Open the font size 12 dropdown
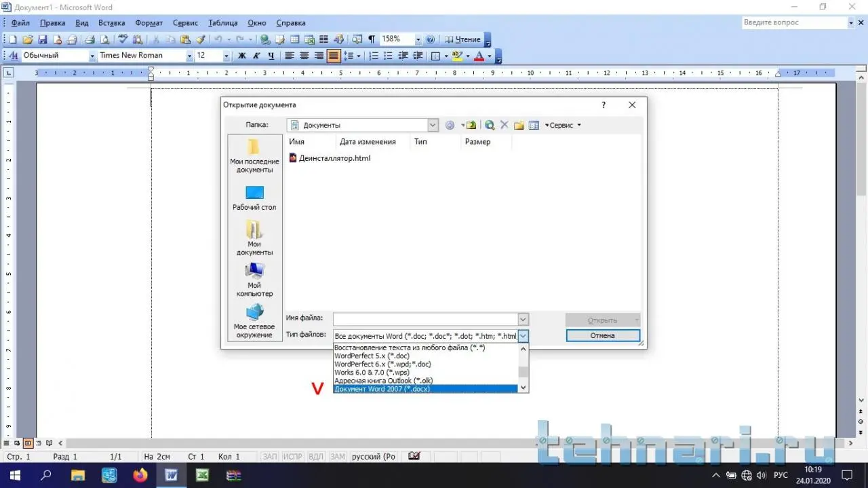The width and height of the screenshot is (868, 488). (x=226, y=56)
